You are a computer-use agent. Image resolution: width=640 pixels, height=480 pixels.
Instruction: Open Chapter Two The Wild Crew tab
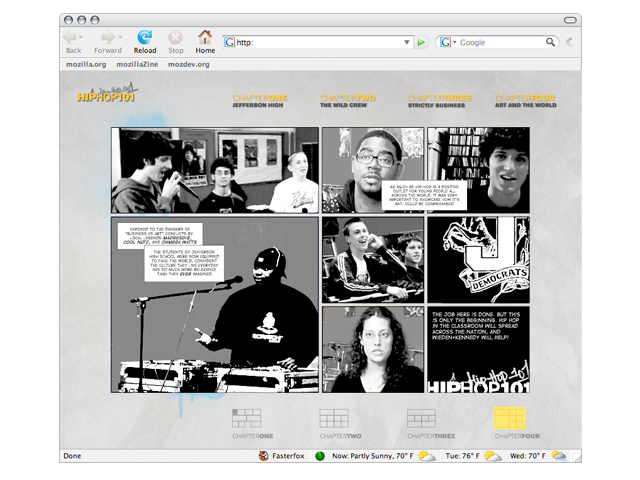[x=347, y=101]
